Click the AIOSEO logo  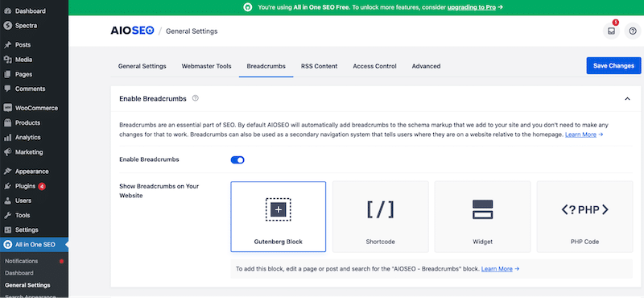[x=132, y=31]
